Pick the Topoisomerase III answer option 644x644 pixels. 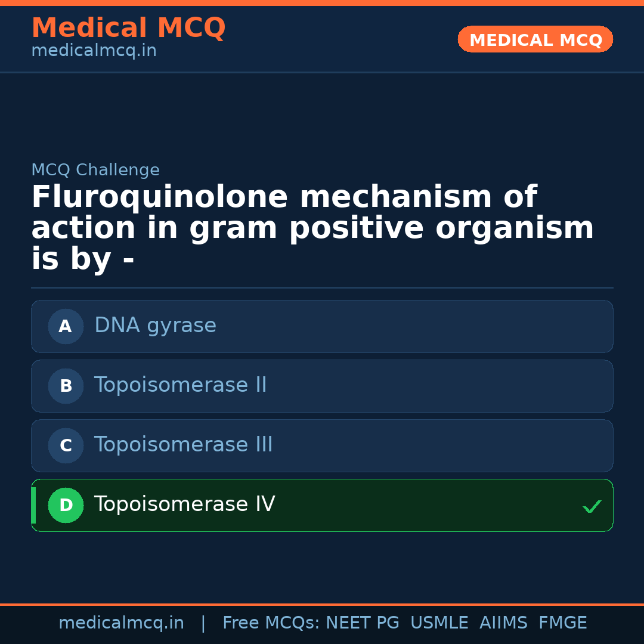tap(322, 445)
